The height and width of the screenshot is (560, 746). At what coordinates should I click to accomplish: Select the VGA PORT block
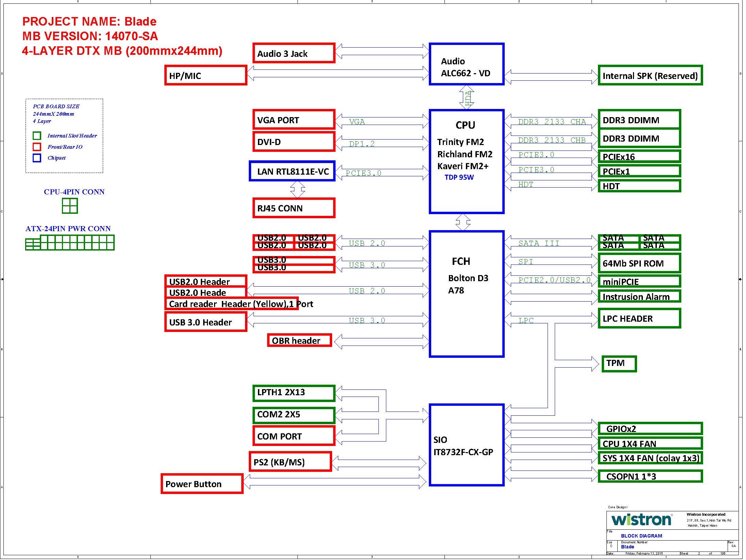[294, 119]
